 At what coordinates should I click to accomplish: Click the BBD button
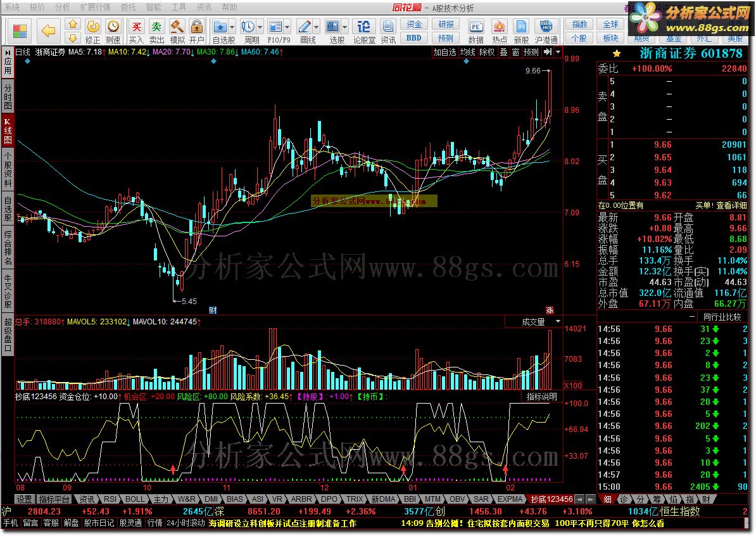[413, 37]
